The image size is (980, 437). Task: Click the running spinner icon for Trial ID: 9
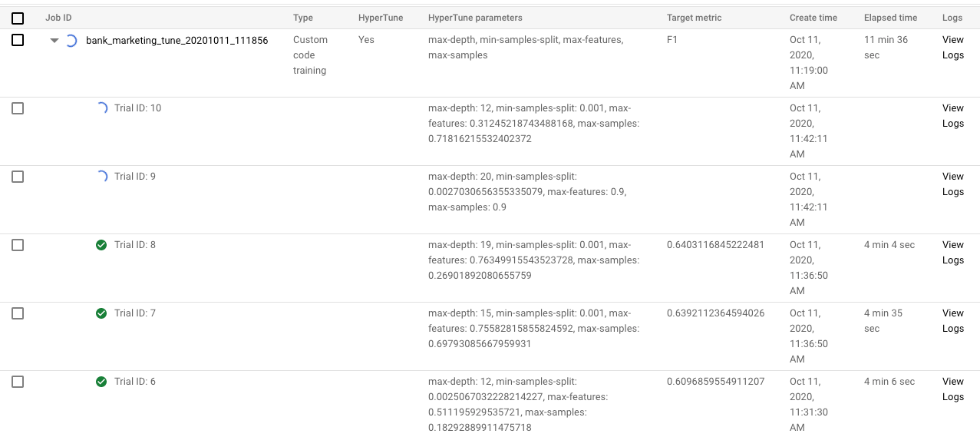[101, 177]
